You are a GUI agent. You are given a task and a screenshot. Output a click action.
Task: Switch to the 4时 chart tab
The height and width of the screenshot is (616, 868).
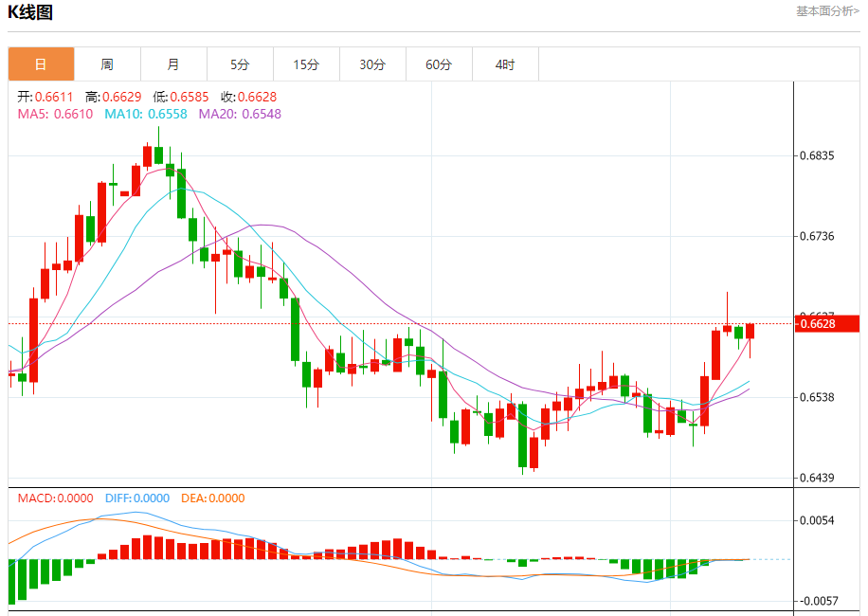(x=505, y=65)
